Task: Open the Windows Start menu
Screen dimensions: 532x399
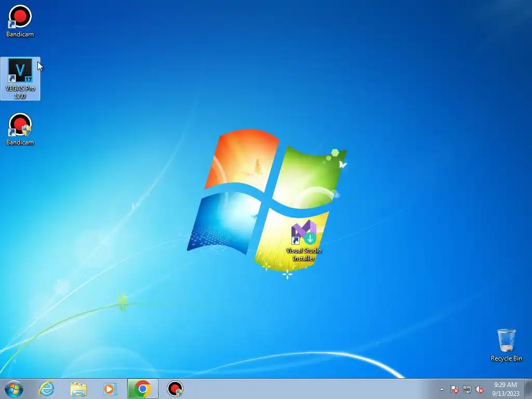Action: [x=14, y=389]
